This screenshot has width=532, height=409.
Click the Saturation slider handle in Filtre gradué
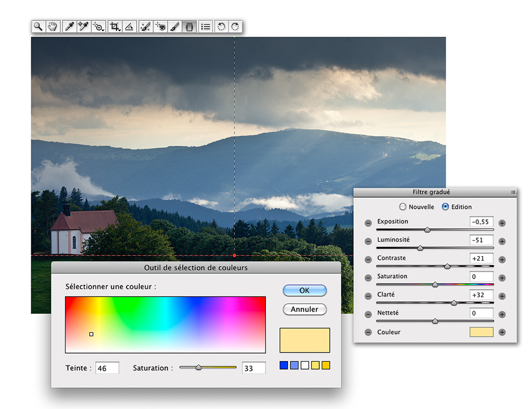click(x=435, y=285)
